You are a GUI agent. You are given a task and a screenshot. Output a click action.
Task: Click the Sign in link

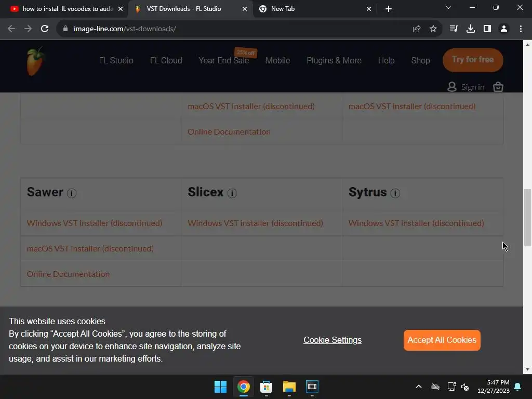[x=472, y=87]
